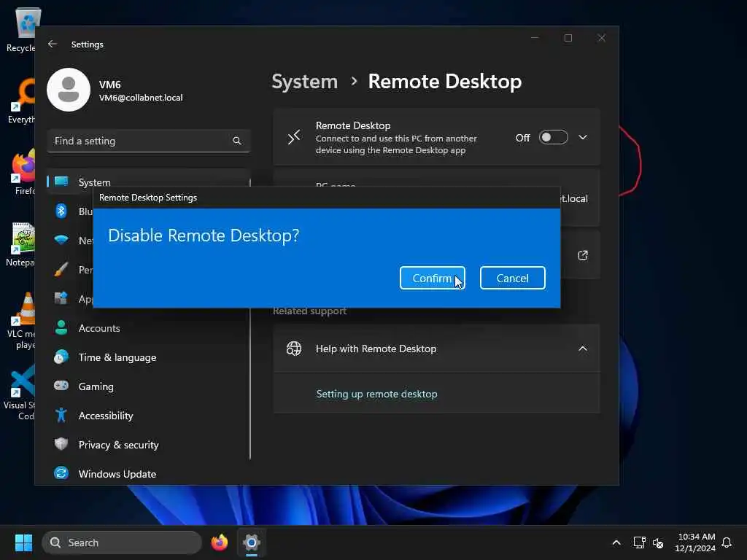
Task: Click the VM6@collabnet.local account text
Action: coord(141,98)
